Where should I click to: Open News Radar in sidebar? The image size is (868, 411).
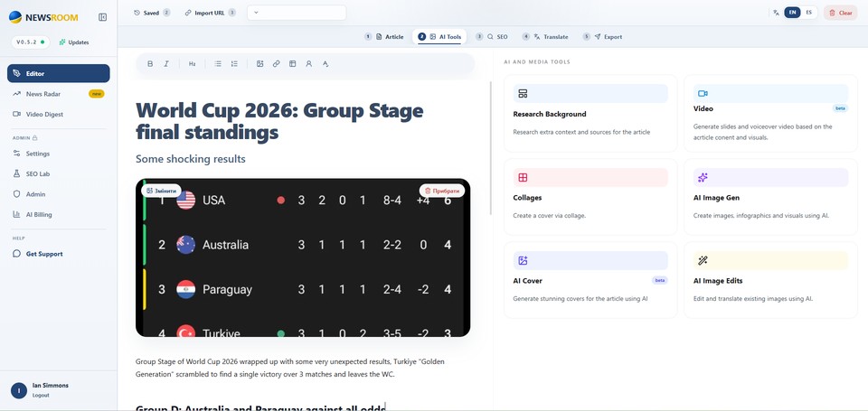[x=58, y=94]
